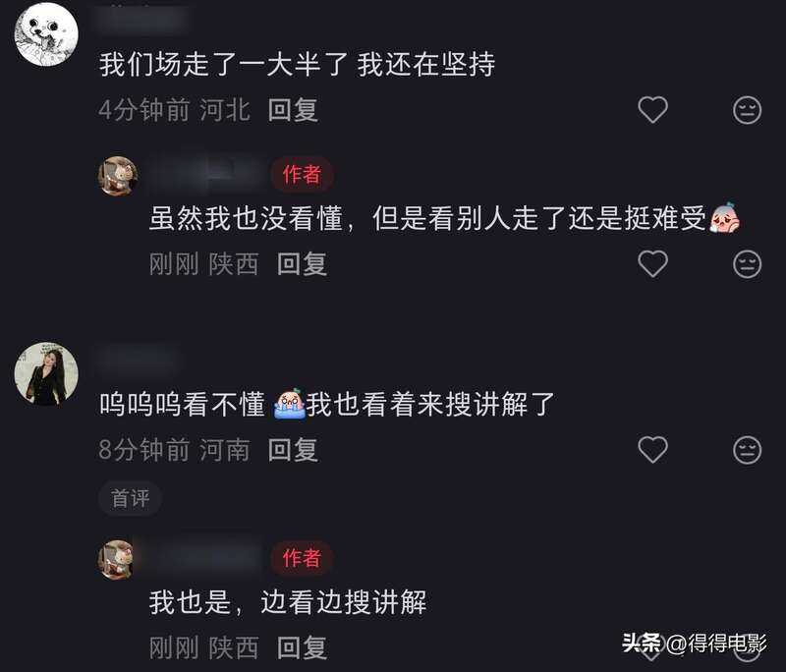This screenshot has width=786, height=672.
Task: Tap dislike face on author's first reply
Action: (747, 264)
